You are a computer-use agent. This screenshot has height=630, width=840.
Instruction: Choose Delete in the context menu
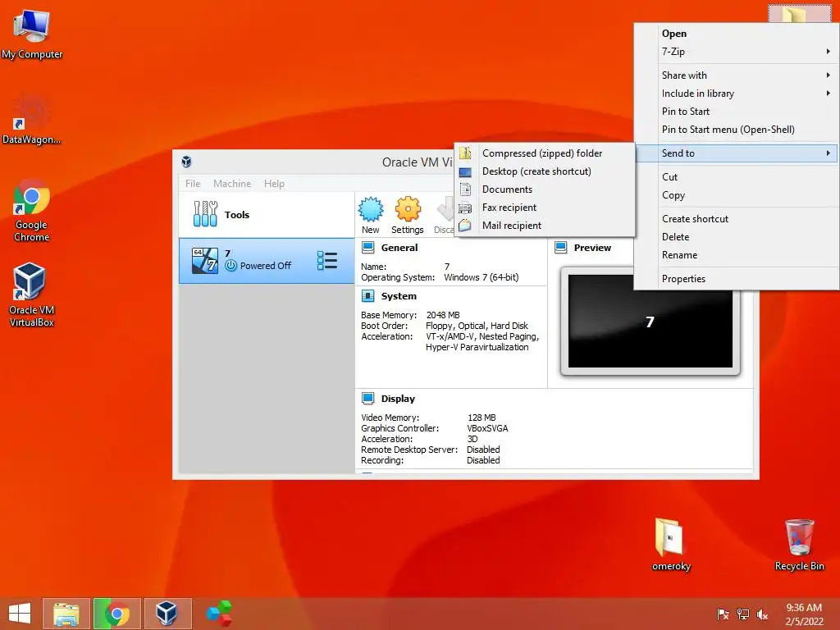pyautogui.click(x=736, y=237)
